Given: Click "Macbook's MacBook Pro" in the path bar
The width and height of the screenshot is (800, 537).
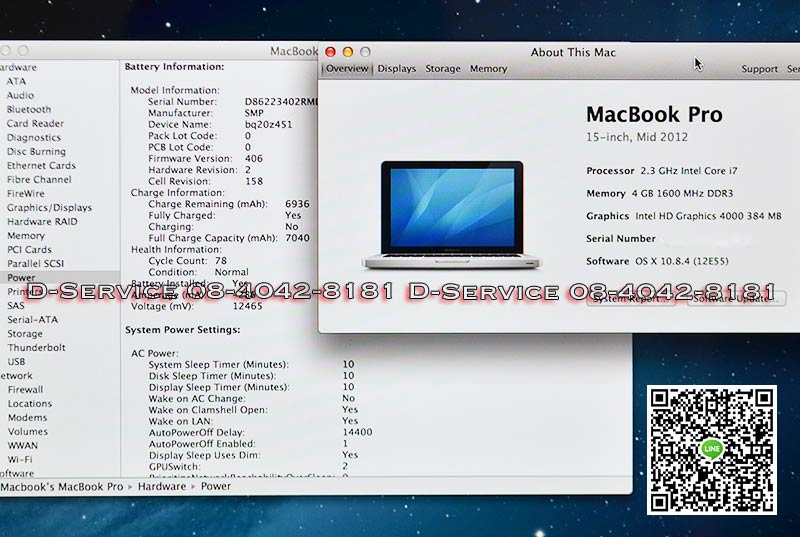Looking at the screenshot, I should point(62,487).
